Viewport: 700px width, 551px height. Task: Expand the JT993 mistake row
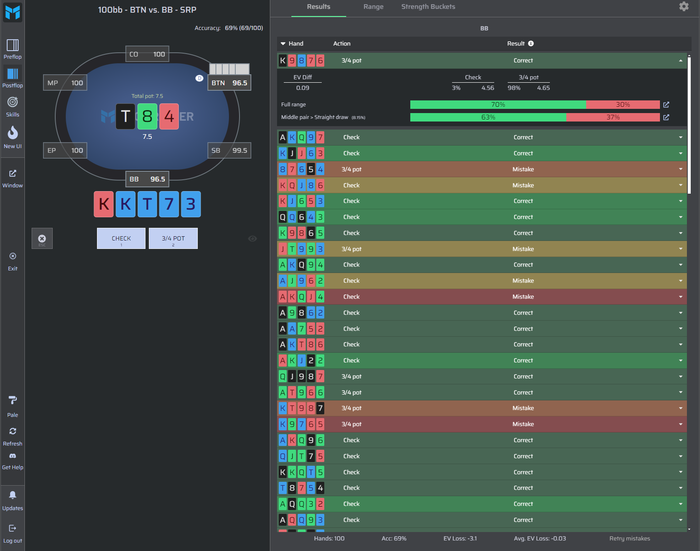coord(680,249)
